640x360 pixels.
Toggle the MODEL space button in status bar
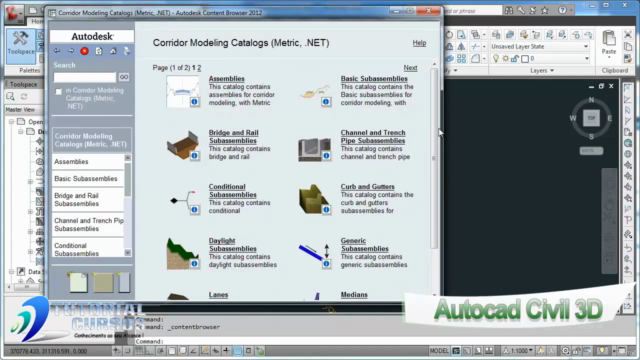439,351
